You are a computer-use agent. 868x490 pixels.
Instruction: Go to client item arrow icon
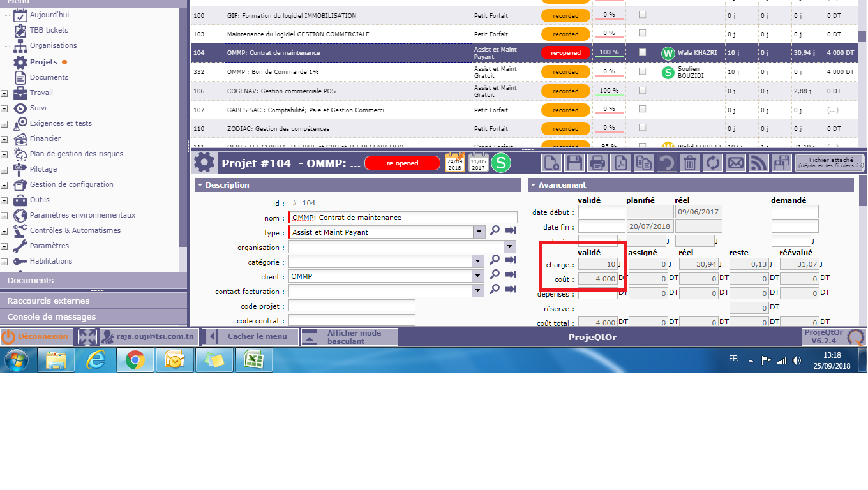(x=511, y=275)
